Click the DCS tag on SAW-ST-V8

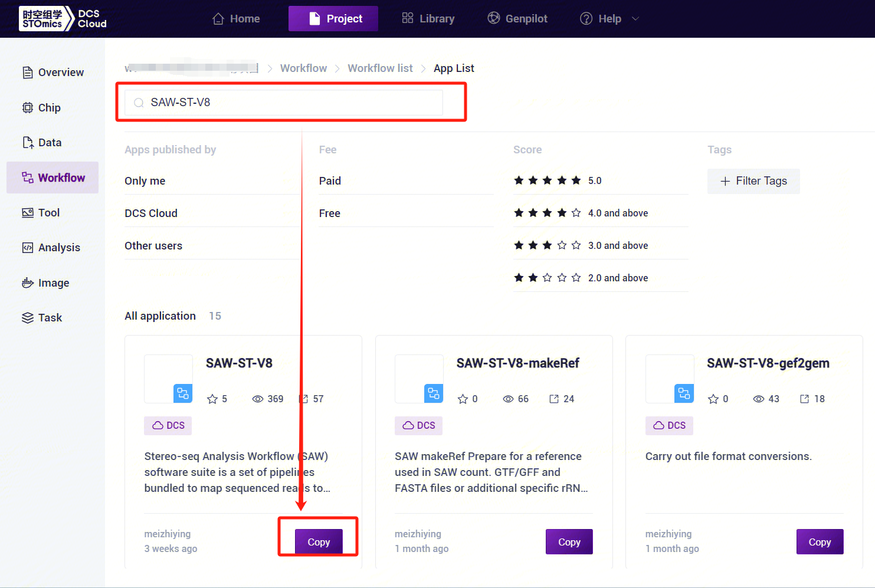168,426
